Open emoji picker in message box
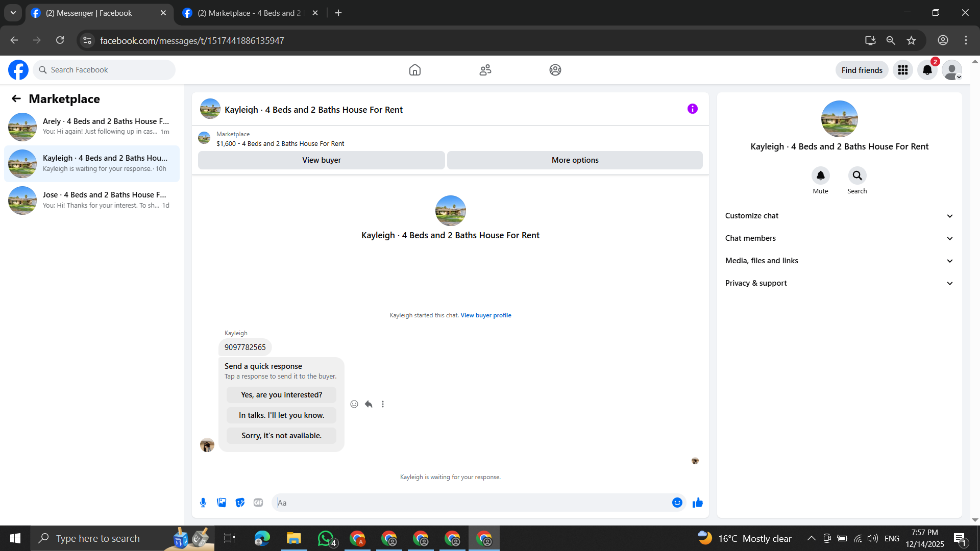This screenshot has width=980, height=551. coord(677,503)
